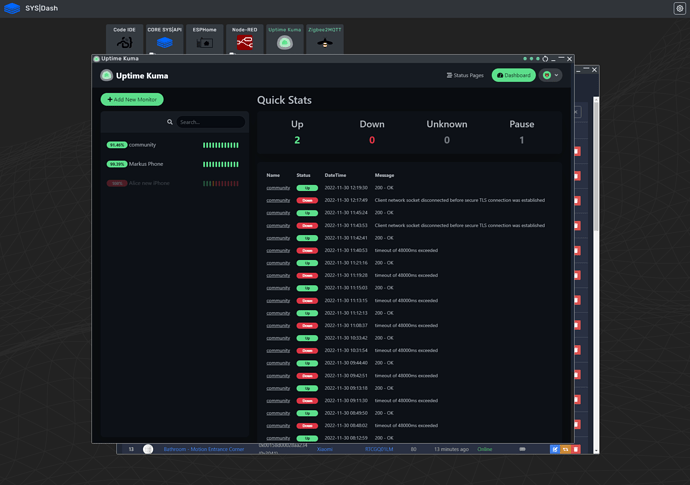This screenshot has width=690, height=485.
Task: Select the community monitor in the list
Action: [x=175, y=145]
